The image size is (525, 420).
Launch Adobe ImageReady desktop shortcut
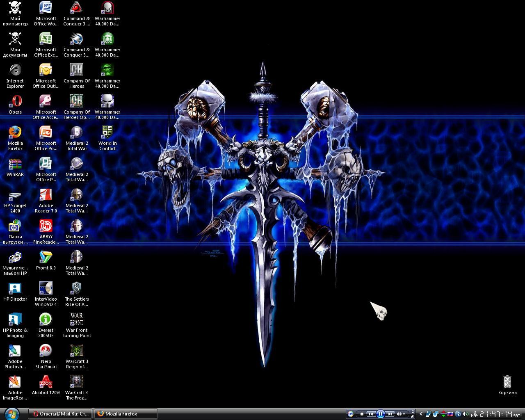pos(15,388)
